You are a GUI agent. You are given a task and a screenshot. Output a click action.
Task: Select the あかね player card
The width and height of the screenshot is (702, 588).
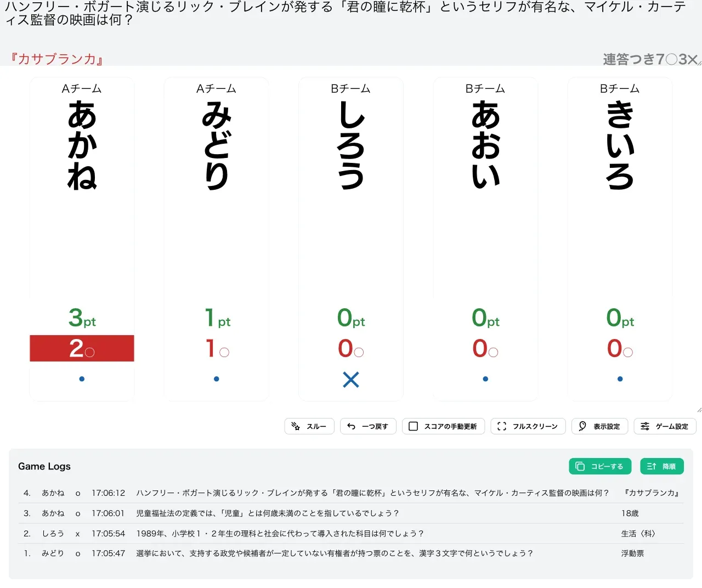click(x=82, y=239)
